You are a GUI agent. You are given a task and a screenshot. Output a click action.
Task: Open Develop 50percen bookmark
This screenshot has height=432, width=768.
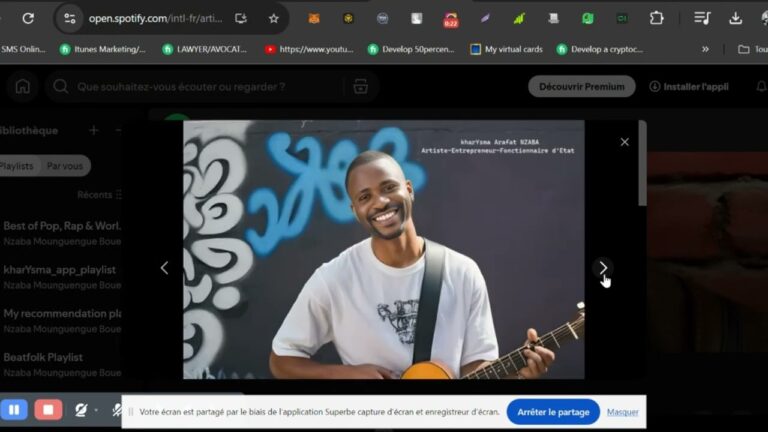pyautogui.click(x=413, y=49)
